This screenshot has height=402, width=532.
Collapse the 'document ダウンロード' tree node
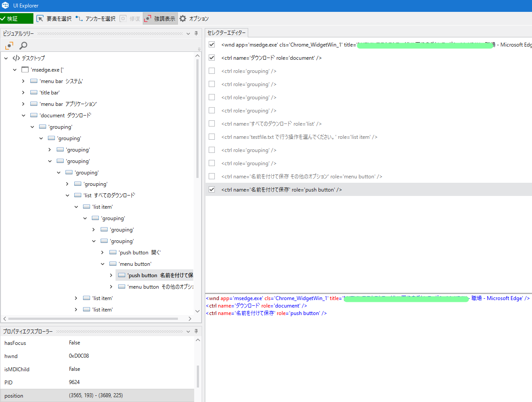(x=23, y=116)
